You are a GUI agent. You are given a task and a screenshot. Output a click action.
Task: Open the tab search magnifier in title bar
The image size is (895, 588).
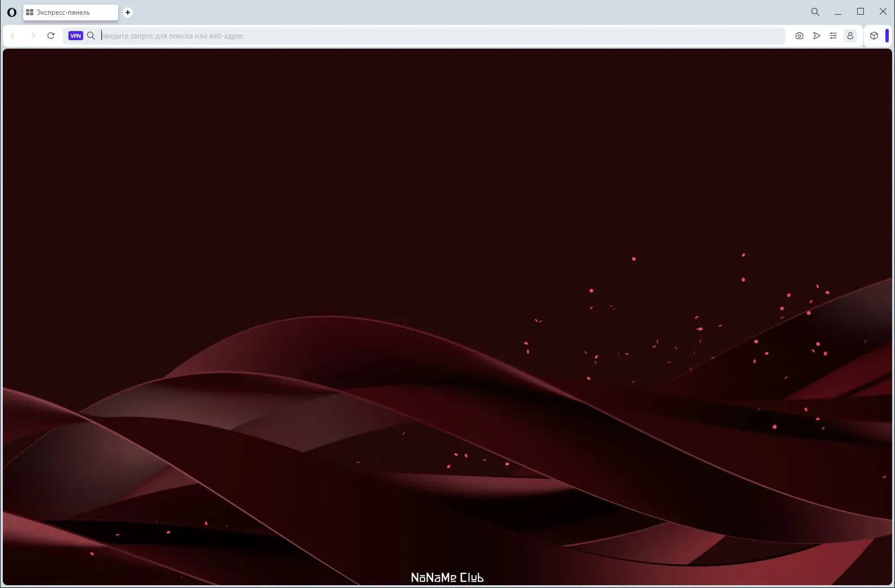(x=815, y=12)
